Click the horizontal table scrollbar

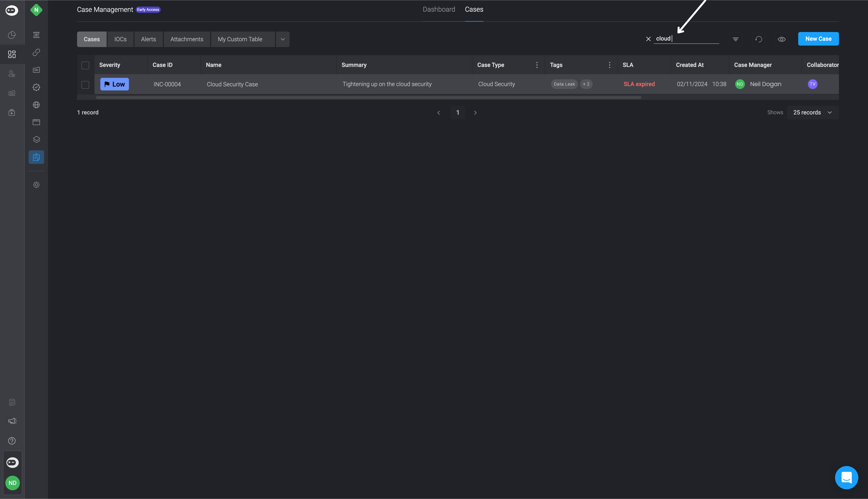click(368, 97)
